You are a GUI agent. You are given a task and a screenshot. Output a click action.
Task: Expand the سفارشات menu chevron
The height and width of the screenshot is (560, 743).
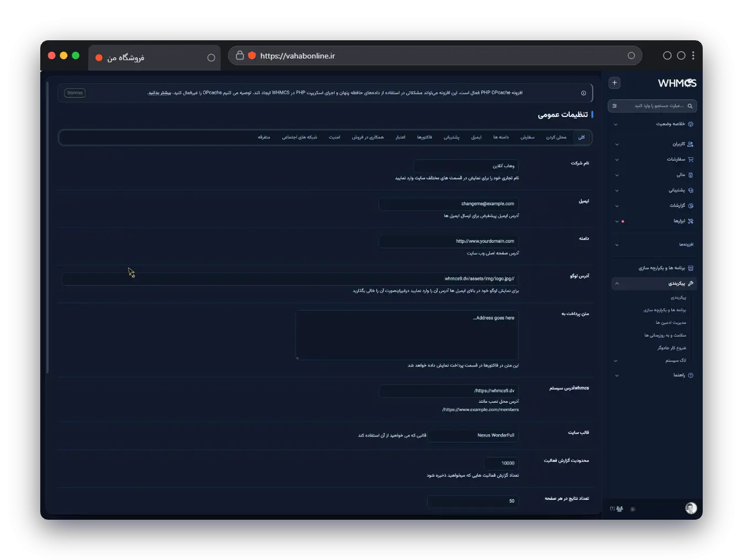[617, 160]
